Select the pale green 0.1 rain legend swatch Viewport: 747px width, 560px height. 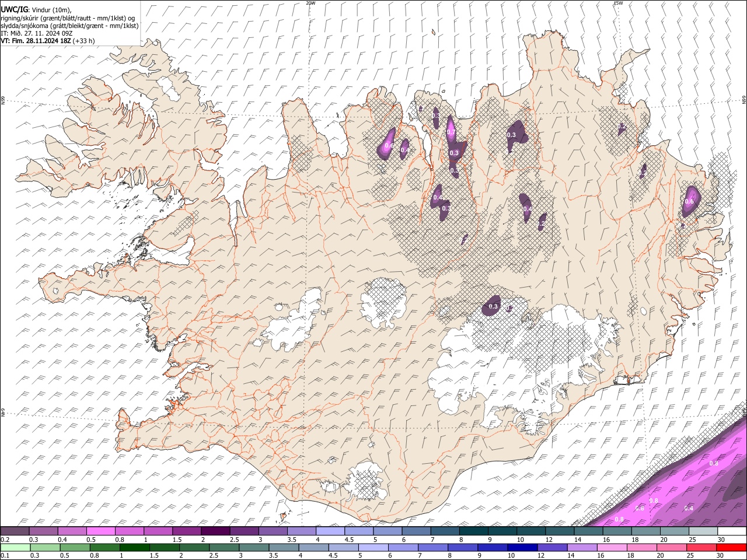15,547
